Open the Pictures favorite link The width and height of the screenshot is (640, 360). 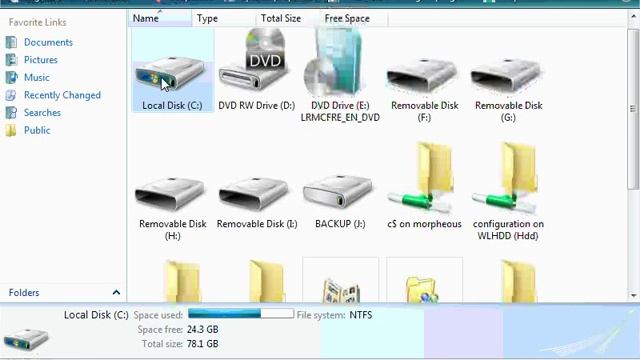pos(41,60)
